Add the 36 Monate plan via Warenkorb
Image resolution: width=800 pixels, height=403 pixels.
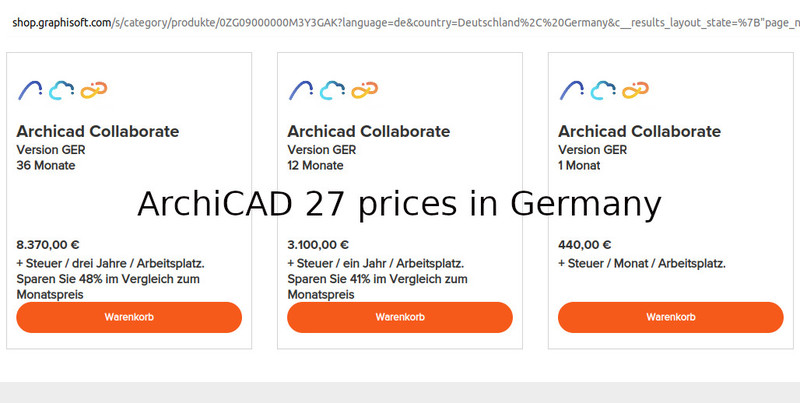pyautogui.click(x=129, y=317)
